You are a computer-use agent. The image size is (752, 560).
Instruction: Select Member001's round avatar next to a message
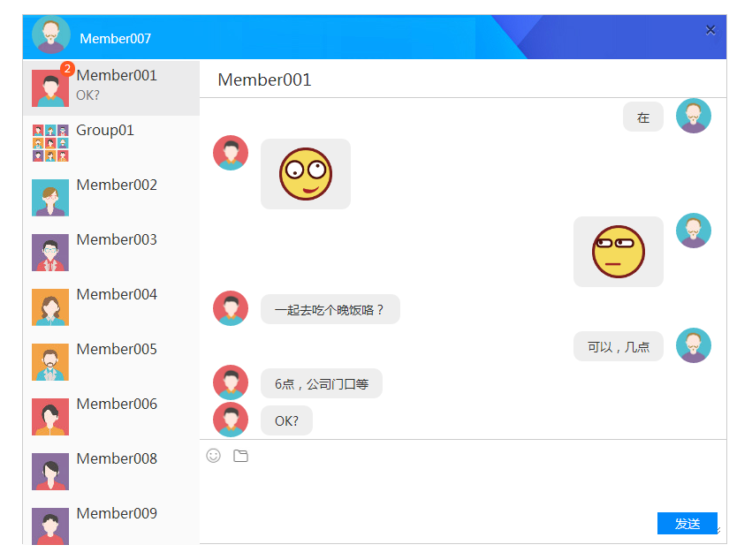(231, 152)
